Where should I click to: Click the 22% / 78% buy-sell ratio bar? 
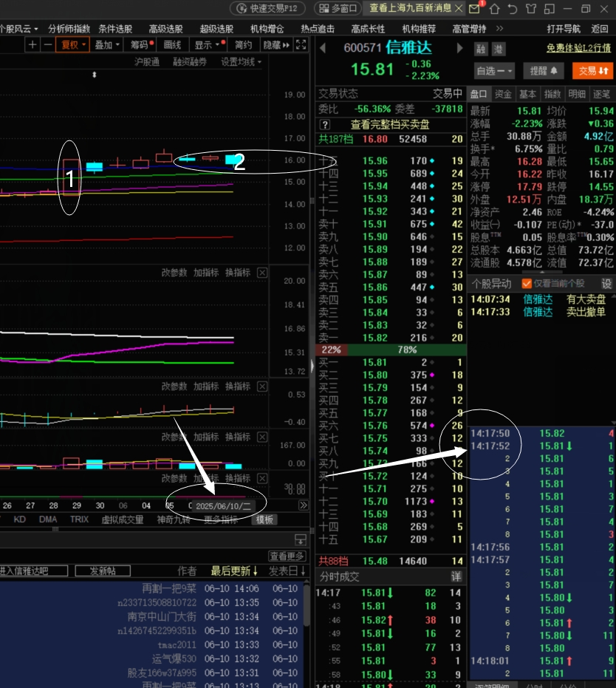tap(391, 350)
